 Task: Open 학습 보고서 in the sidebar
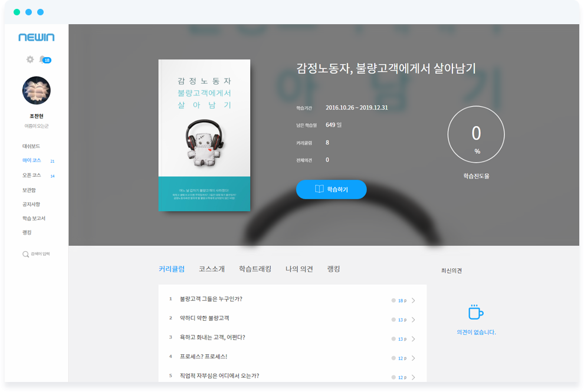(x=34, y=219)
